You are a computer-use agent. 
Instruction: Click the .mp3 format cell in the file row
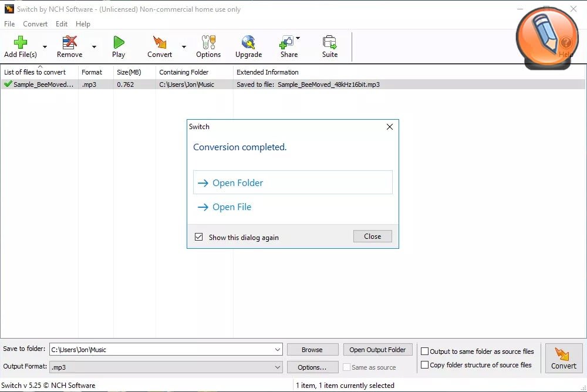pos(89,85)
